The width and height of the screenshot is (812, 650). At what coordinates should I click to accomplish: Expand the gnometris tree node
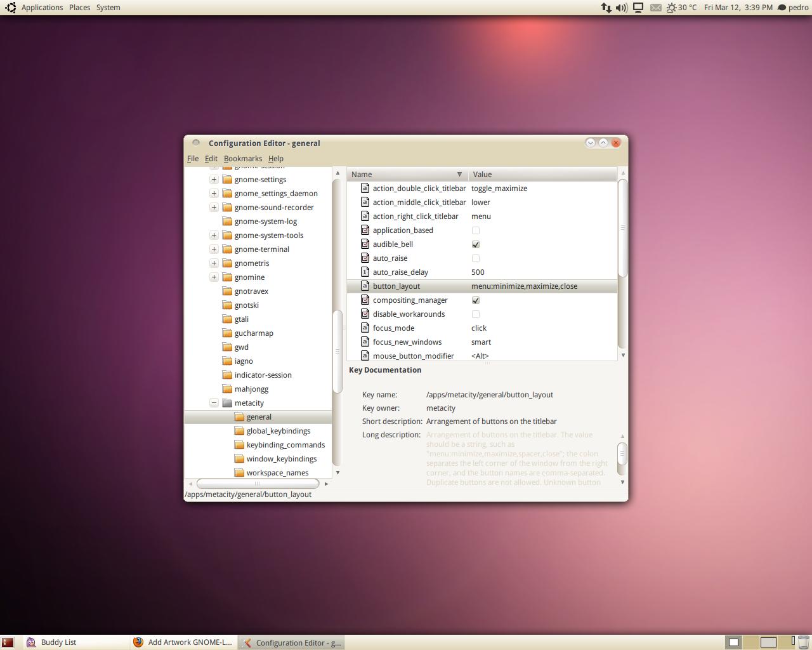pyautogui.click(x=214, y=263)
